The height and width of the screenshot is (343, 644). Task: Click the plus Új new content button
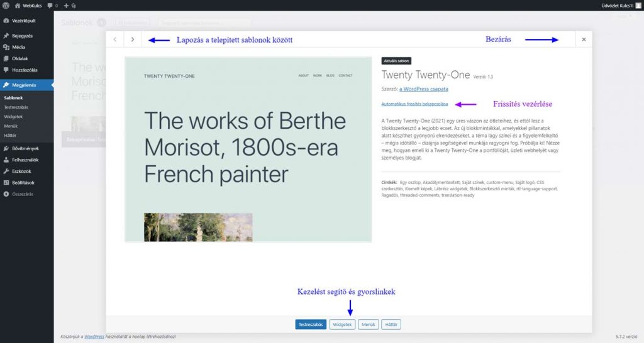pos(69,6)
